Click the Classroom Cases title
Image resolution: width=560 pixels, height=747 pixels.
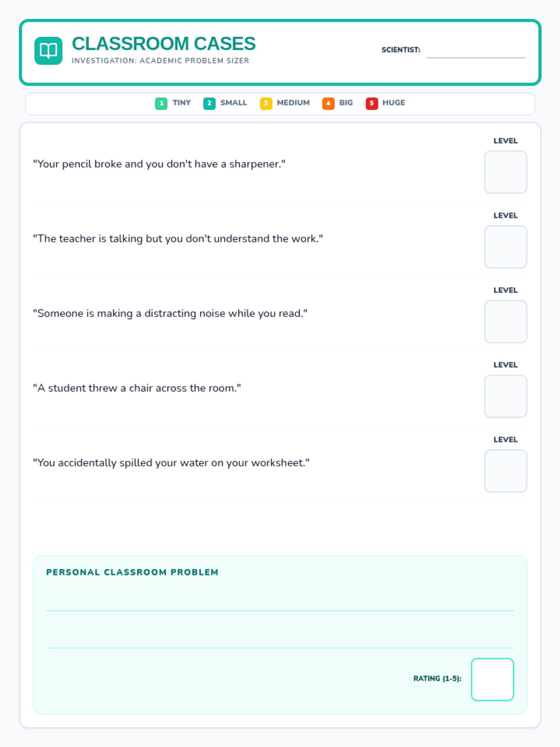pos(163,44)
